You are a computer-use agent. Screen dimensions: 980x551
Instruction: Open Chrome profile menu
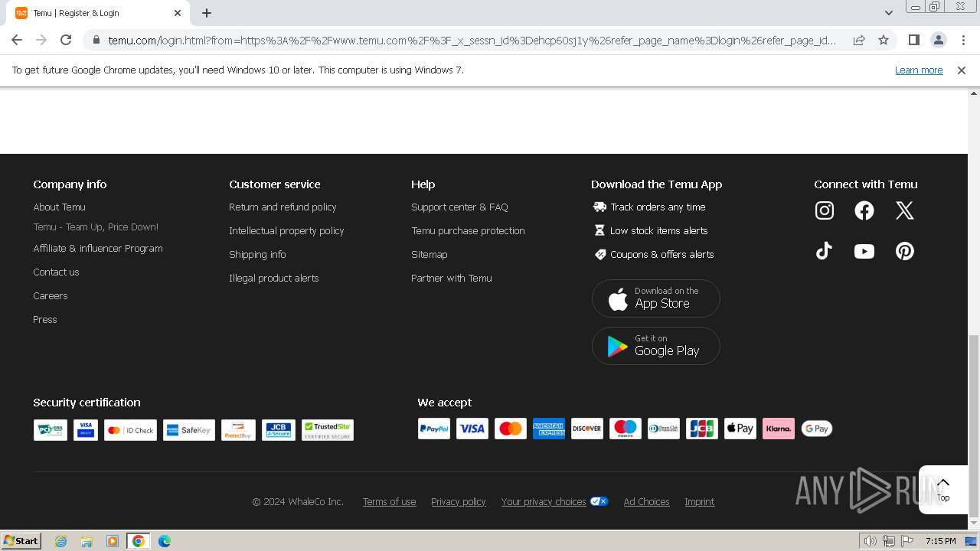coord(938,40)
